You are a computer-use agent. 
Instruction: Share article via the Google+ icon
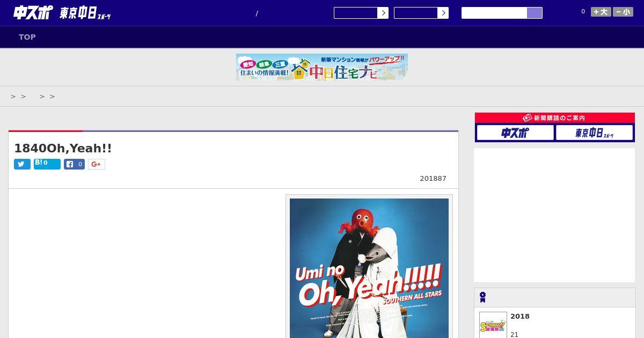pos(97,164)
